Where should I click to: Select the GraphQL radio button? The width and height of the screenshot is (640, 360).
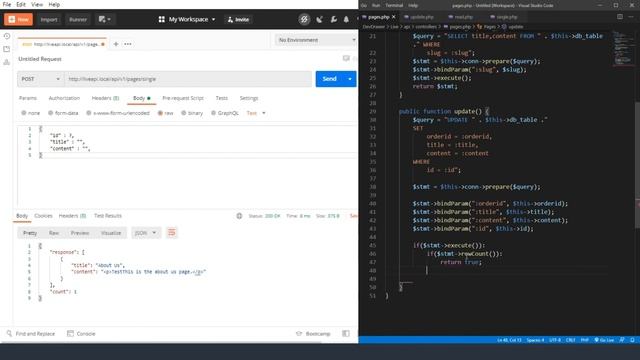pos(213,113)
